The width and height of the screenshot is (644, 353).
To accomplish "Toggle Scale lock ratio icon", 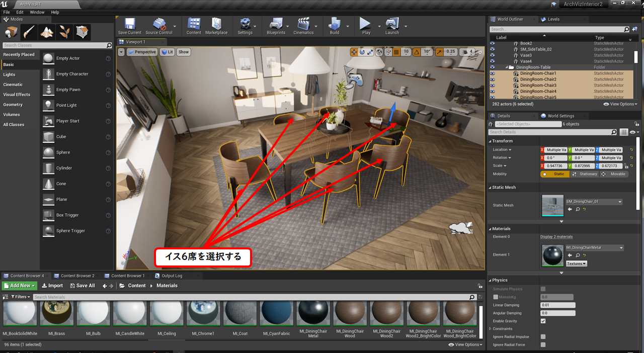I will [625, 166].
